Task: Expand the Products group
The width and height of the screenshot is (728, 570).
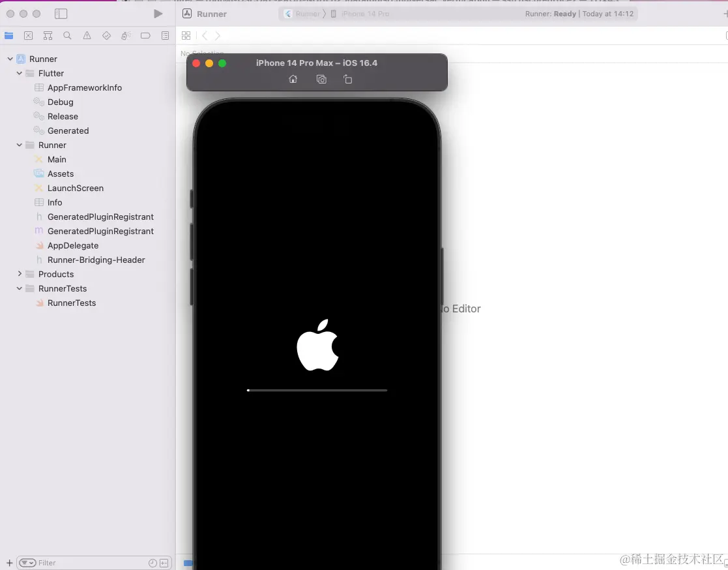Action: click(x=20, y=274)
